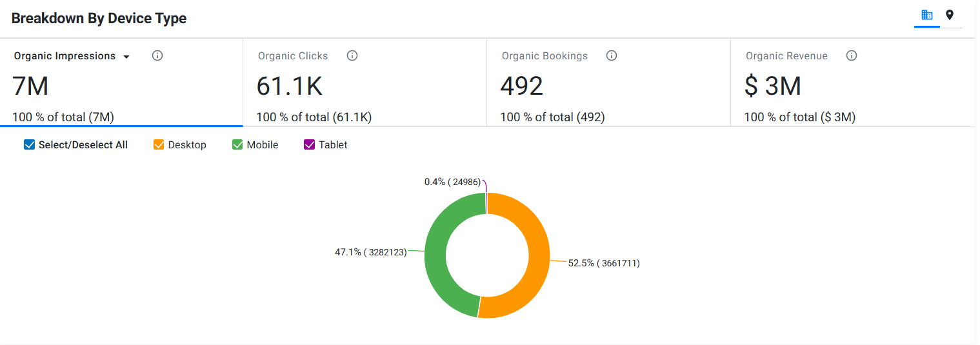This screenshot has width=980, height=345.
Task: Open info tooltip for Organic Revenue
Action: [852, 55]
